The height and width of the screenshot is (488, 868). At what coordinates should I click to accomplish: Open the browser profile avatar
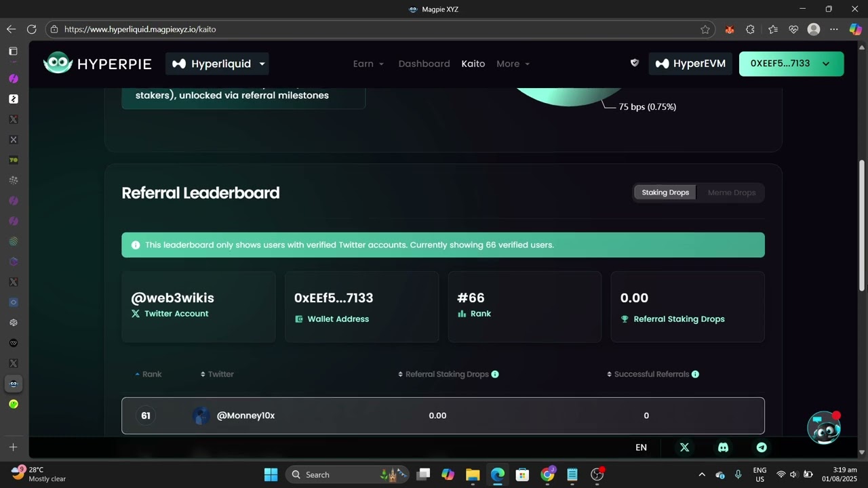click(814, 29)
